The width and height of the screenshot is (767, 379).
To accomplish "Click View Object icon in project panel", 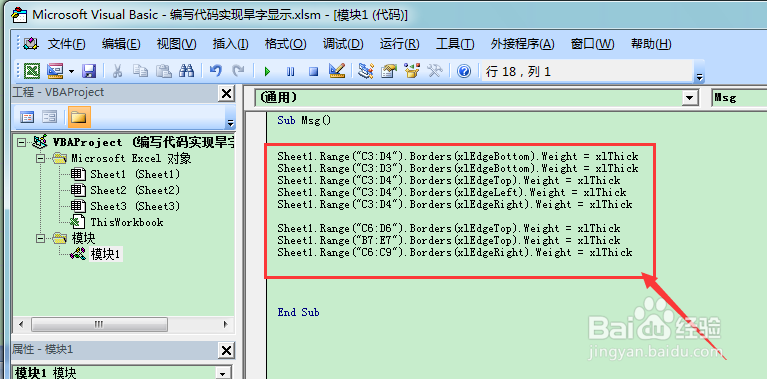I will pos(50,117).
